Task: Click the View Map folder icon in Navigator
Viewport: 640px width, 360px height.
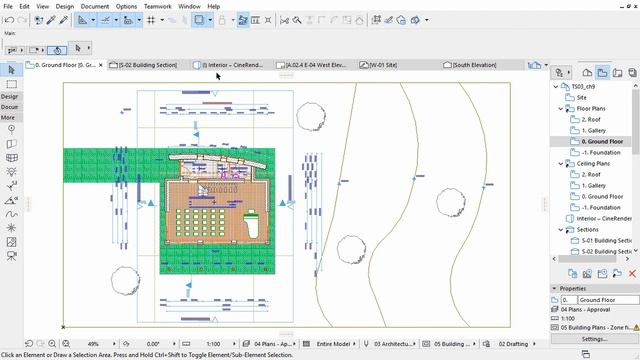Action: coord(602,73)
